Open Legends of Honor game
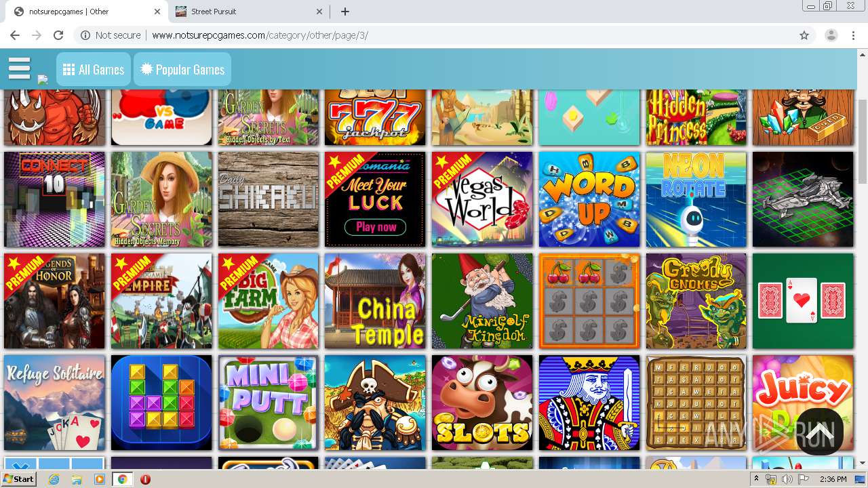Image resolution: width=868 pixels, height=488 pixels. 54,301
